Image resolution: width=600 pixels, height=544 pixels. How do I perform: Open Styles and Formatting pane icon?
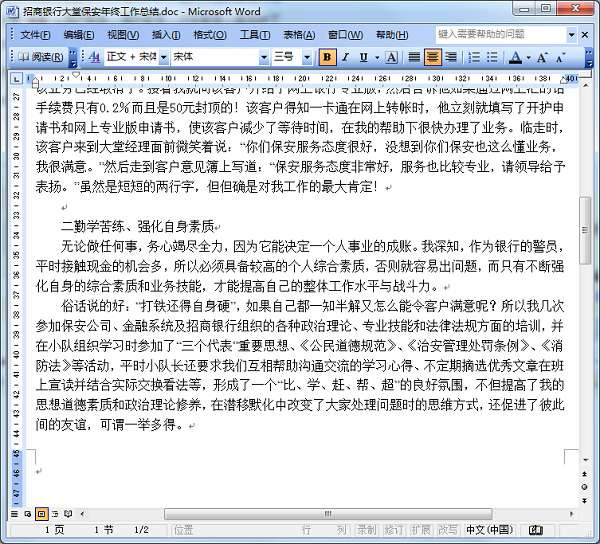94,57
